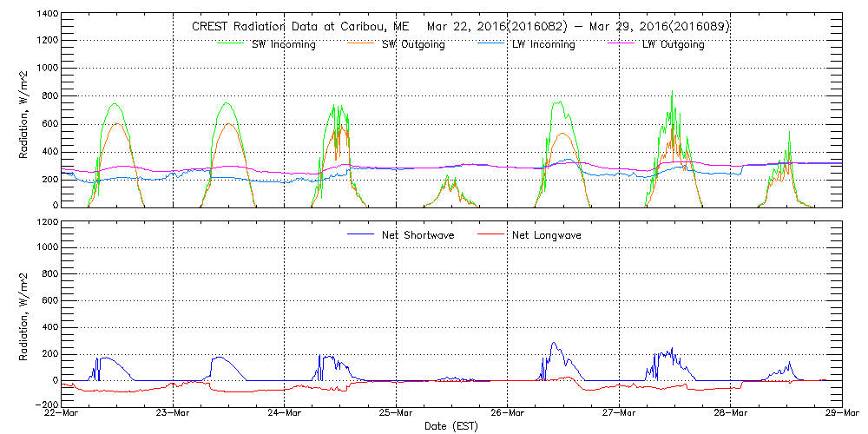Click the 25-Mar date tick label
868x434 pixels.
[396, 413]
